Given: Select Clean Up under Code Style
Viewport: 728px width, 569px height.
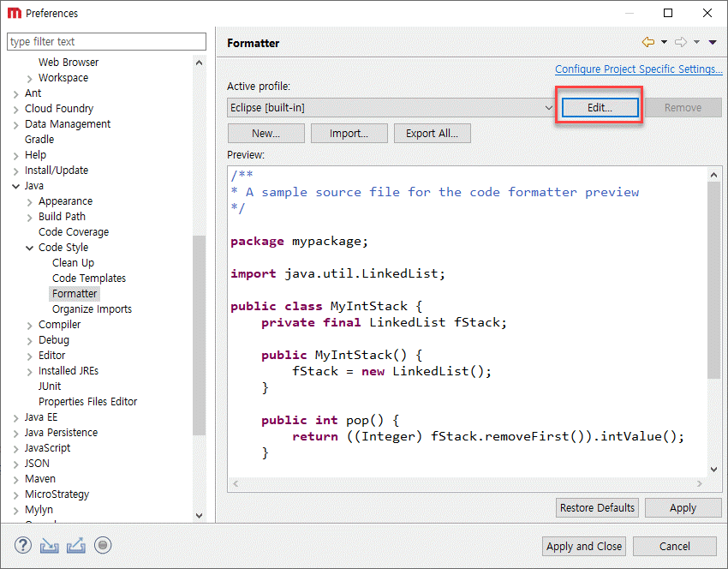Looking at the screenshot, I should (73, 262).
